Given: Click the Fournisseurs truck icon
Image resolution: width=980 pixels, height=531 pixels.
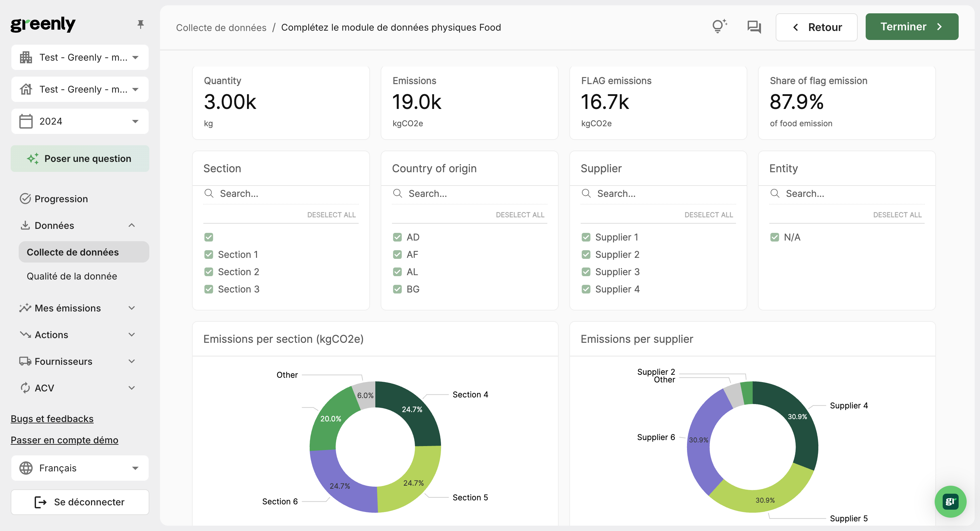Looking at the screenshot, I should pos(25,361).
